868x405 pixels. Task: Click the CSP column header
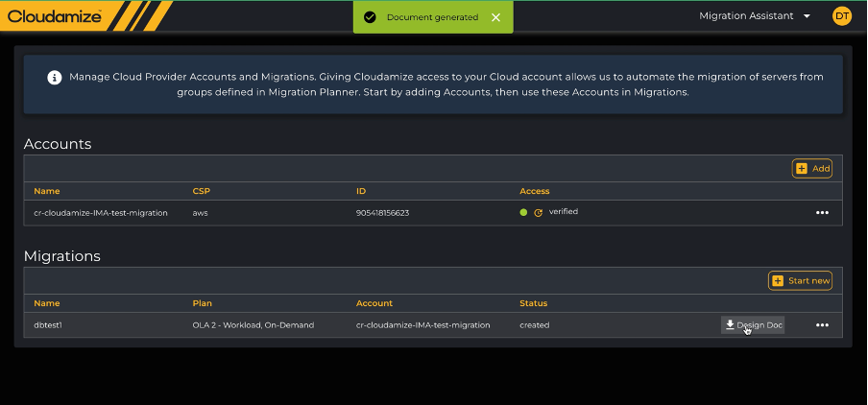pos(201,191)
